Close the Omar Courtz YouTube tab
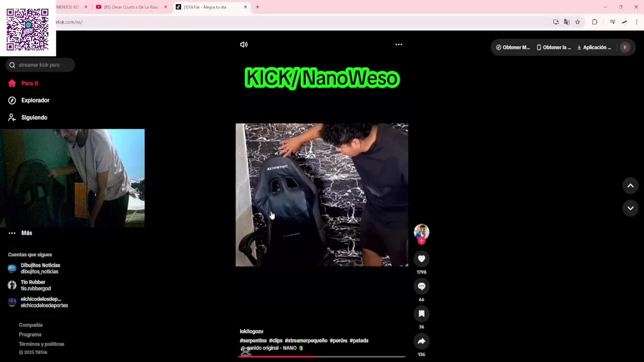The image size is (644, 362). point(166,7)
